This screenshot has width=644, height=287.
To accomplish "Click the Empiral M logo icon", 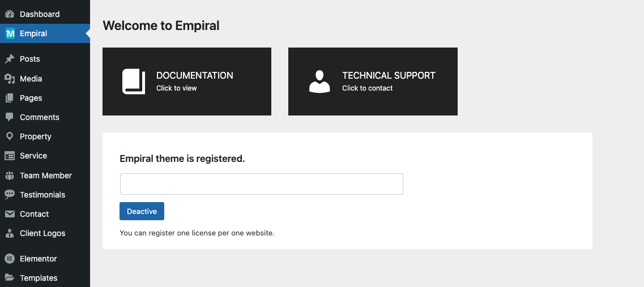I will 10,33.
